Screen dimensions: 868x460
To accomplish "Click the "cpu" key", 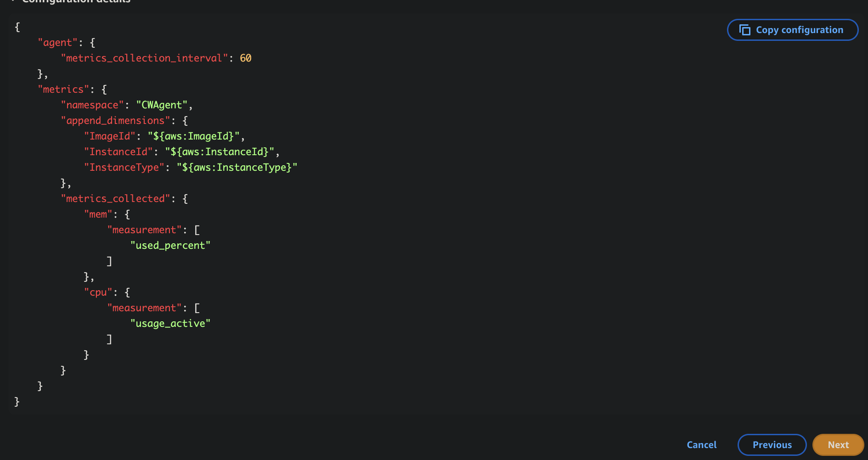I will tap(98, 292).
